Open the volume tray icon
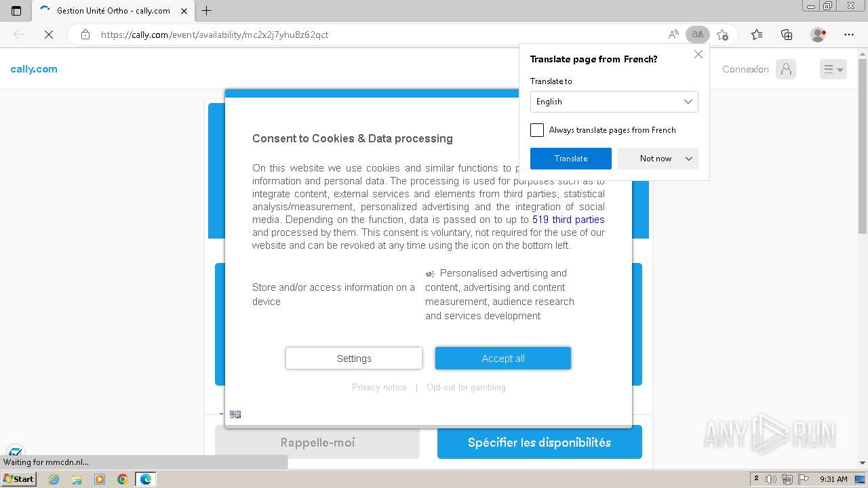The image size is (868, 488). coord(771,479)
